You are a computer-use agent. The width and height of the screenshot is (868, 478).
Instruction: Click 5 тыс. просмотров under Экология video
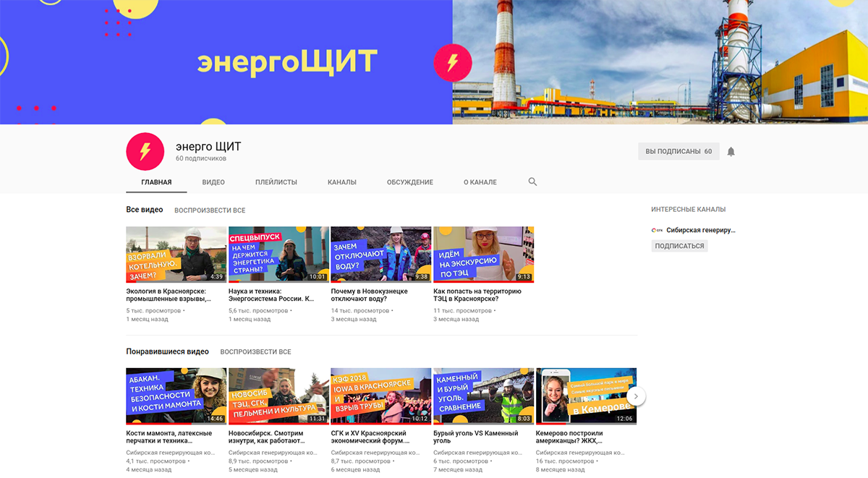tap(153, 310)
